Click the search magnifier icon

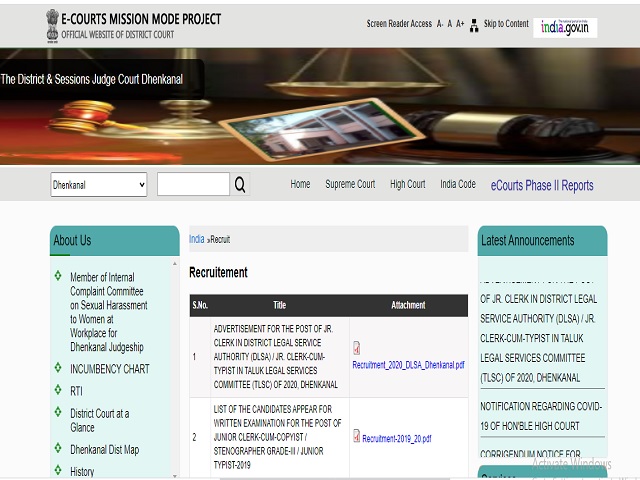point(240,185)
